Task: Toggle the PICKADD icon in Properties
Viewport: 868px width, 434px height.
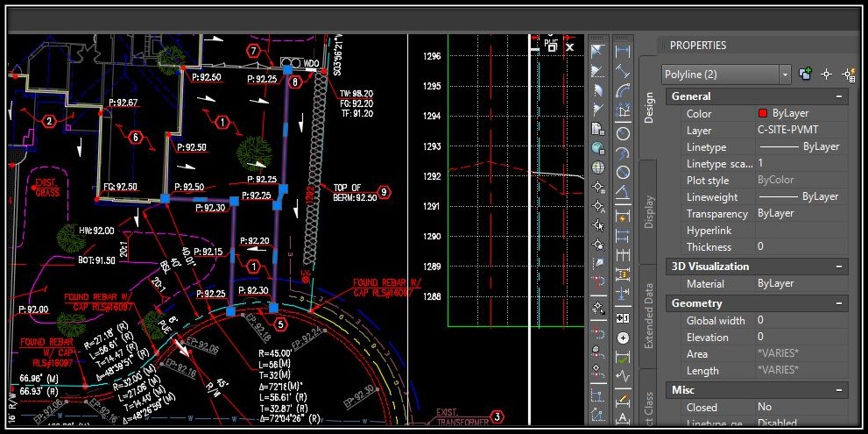Action: coord(806,74)
